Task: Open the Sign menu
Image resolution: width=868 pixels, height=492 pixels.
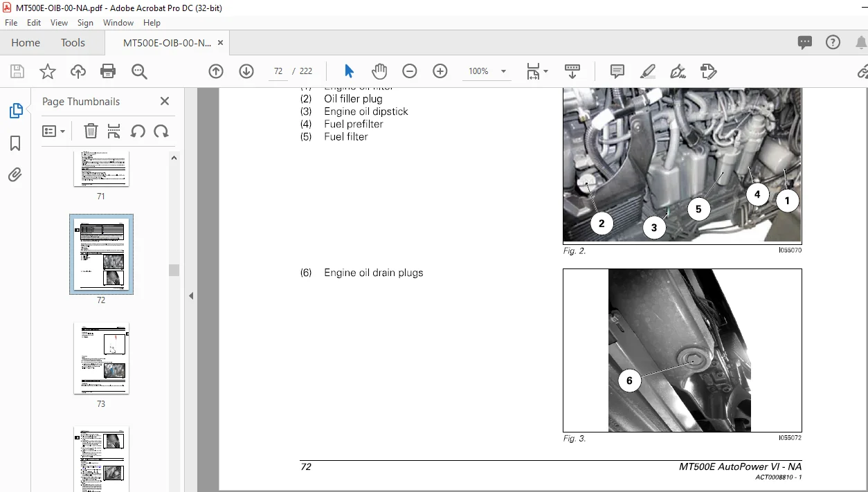Action: (x=85, y=23)
